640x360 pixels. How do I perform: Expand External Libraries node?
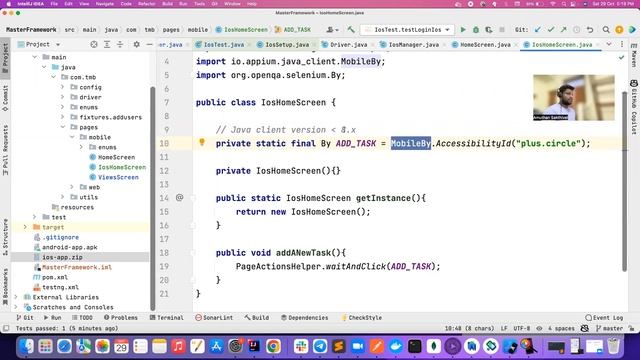16,297
